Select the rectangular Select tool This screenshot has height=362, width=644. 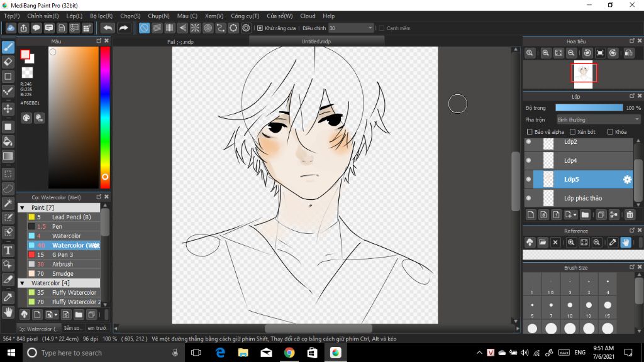pyautogui.click(x=8, y=174)
